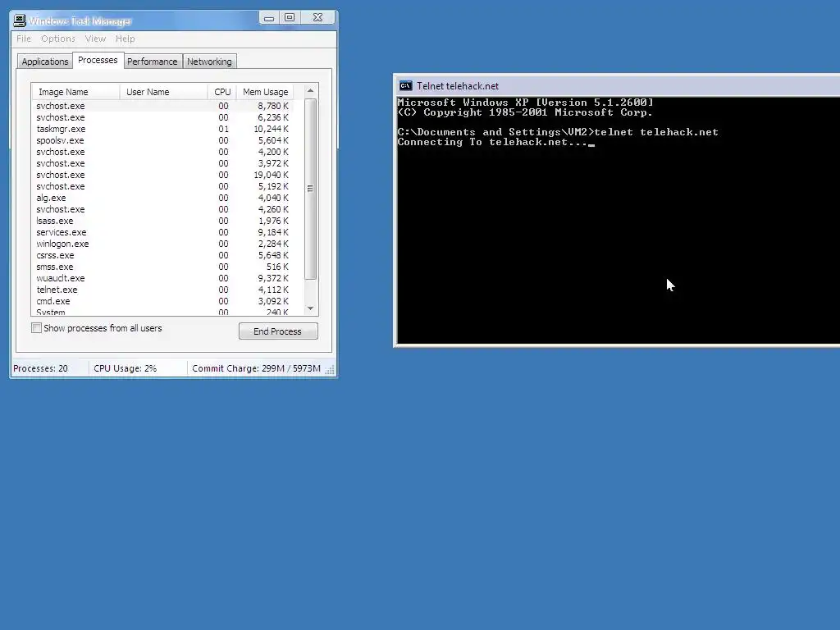
Task: Sort processes by Image Name column
Action: (75, 92)
